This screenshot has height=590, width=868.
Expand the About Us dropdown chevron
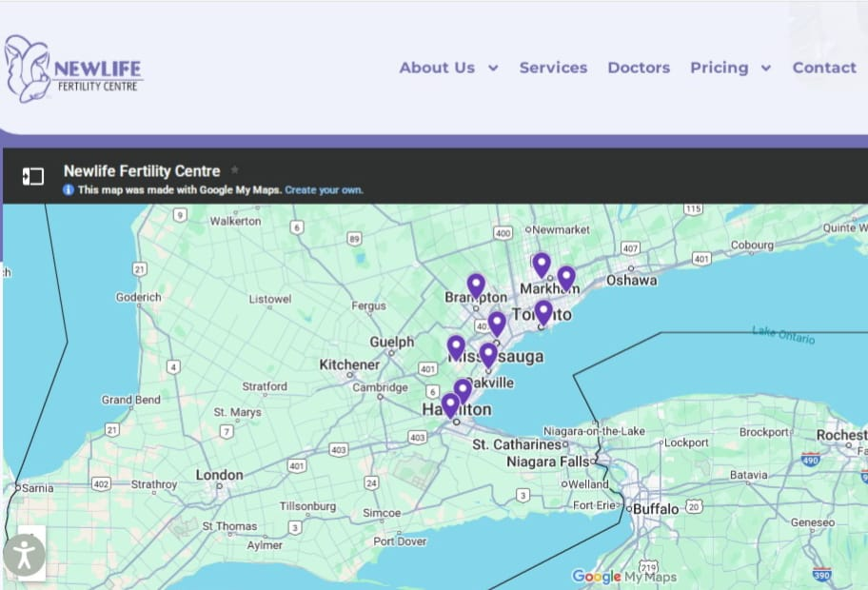(493, 69)
